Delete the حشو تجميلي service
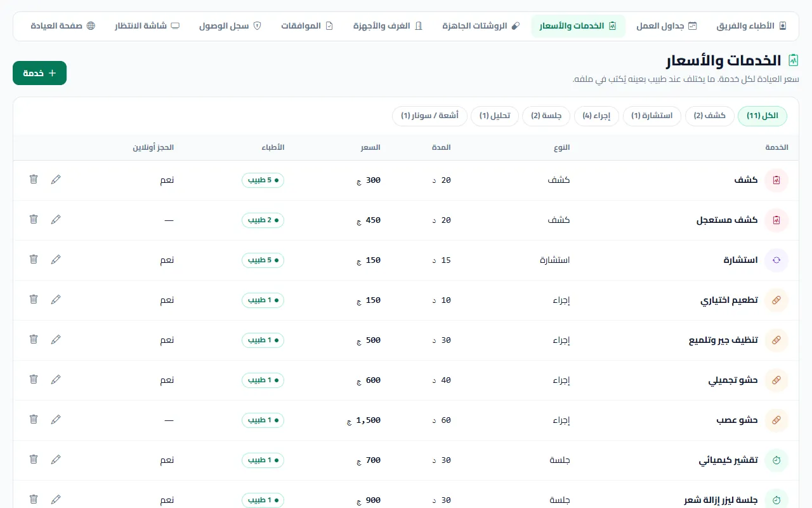812x508 pixels. point(34,380)
